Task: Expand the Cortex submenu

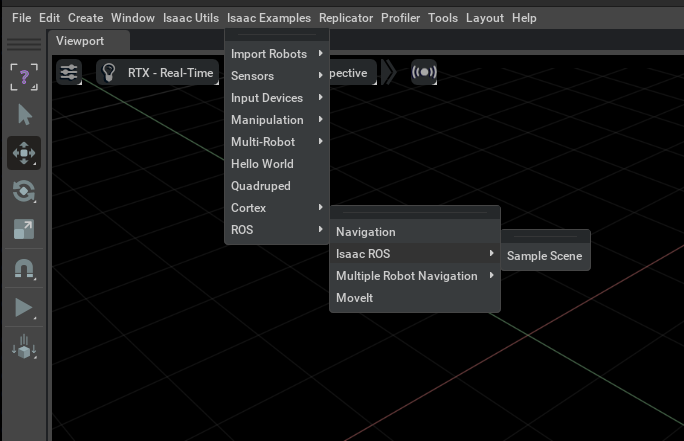Action: click(x=277, y=208)
